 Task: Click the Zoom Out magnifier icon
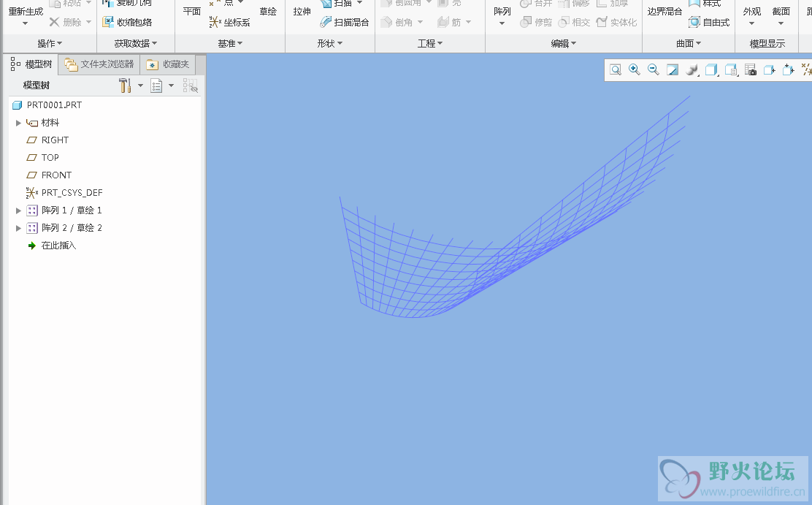653,70
